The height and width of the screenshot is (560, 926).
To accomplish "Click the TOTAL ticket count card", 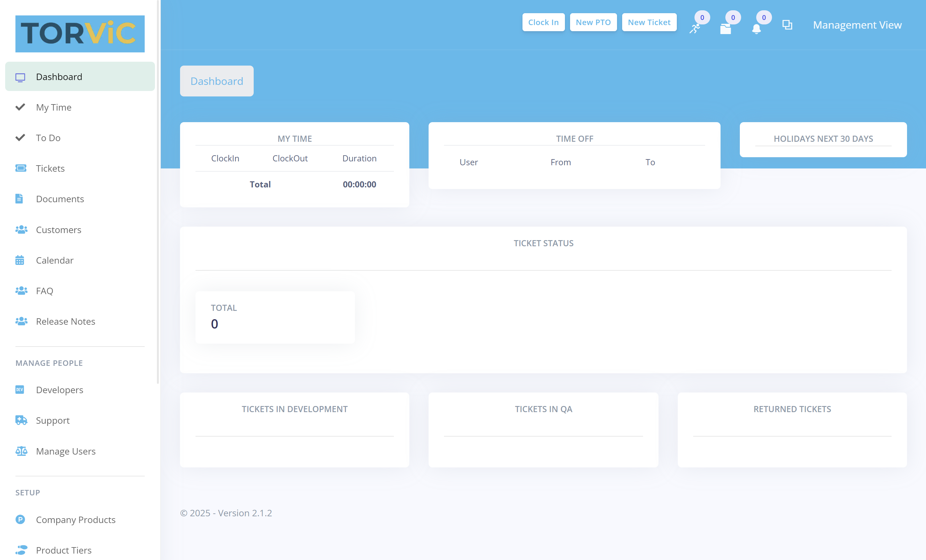I will [x=275, y=317].
